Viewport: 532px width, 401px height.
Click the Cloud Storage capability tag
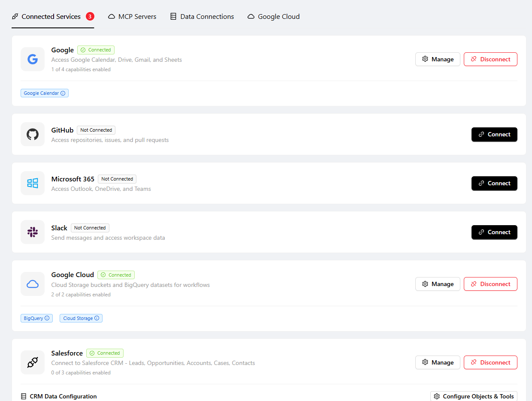(x=81, y=318)
